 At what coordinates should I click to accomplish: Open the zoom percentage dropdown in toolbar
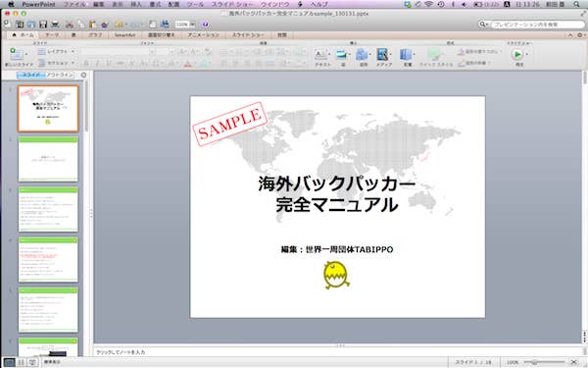193,25
